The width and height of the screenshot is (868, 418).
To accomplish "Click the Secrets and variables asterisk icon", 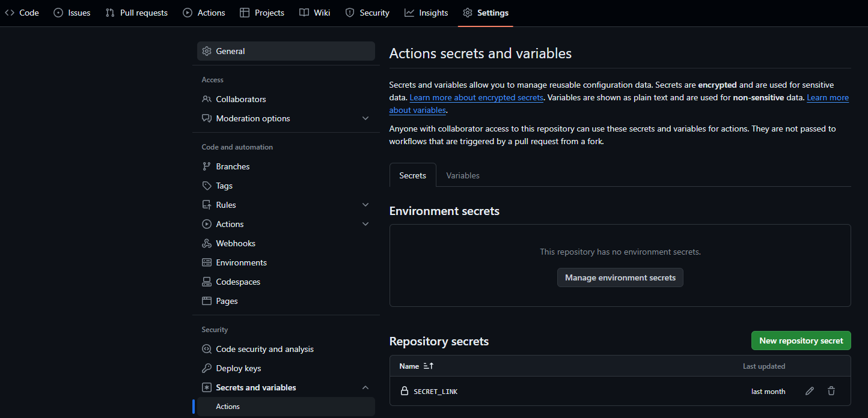I will [207, 387].
